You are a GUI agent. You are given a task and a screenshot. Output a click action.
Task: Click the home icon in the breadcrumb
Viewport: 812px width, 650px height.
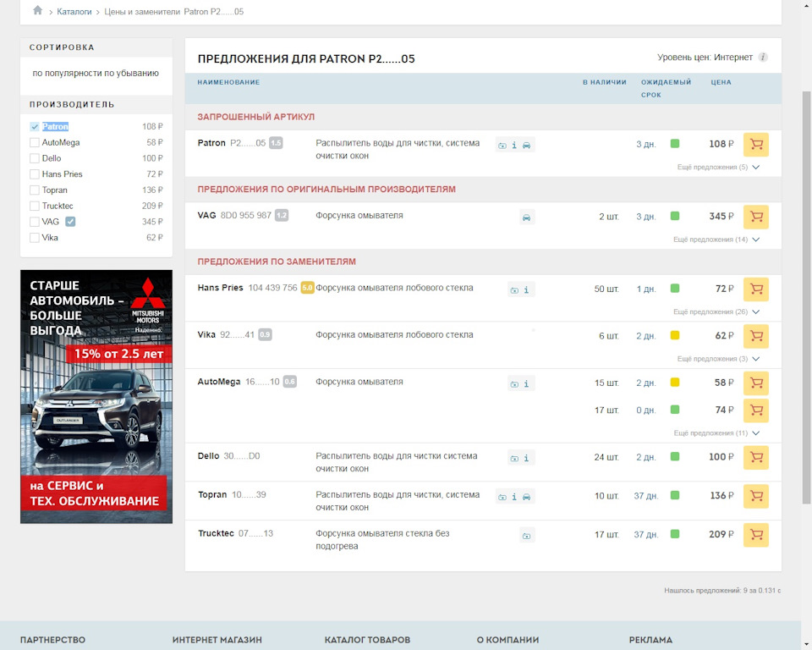click(x=36, y=10)
